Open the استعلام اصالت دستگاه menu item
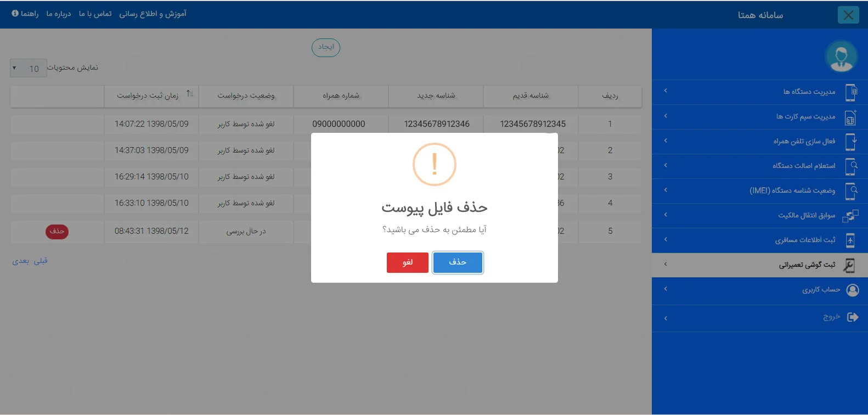 tap(760, 166)
